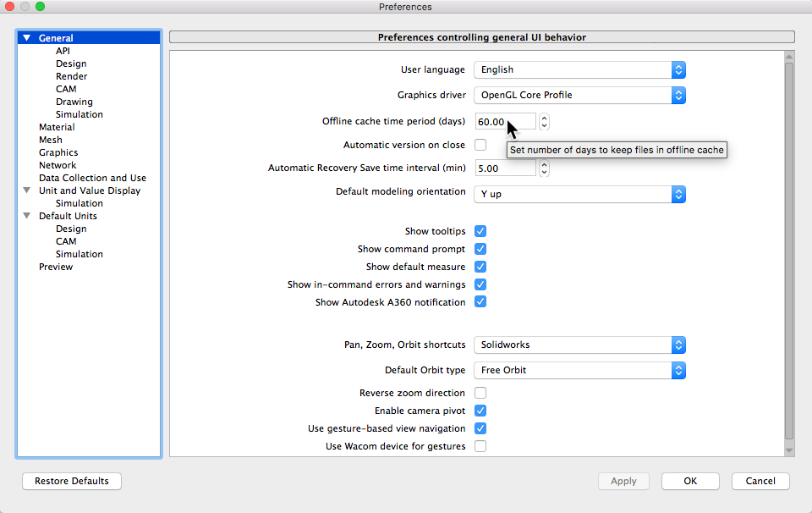Disable the Show tooltips checkbox
The width and height of the screenshot is (812, 513).
[x=480, y=231]
